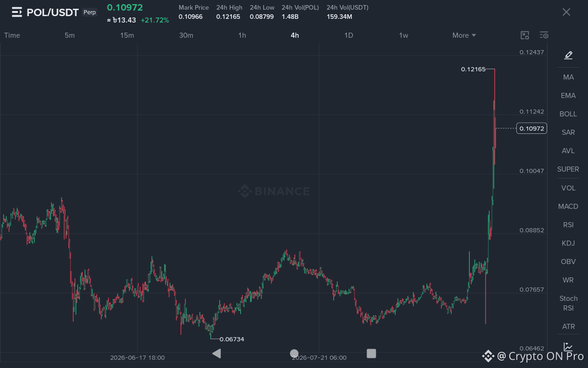Tap the Android back triangle
Screen dimensions: 588x368
pyautogui.click(x=216, y=353)
